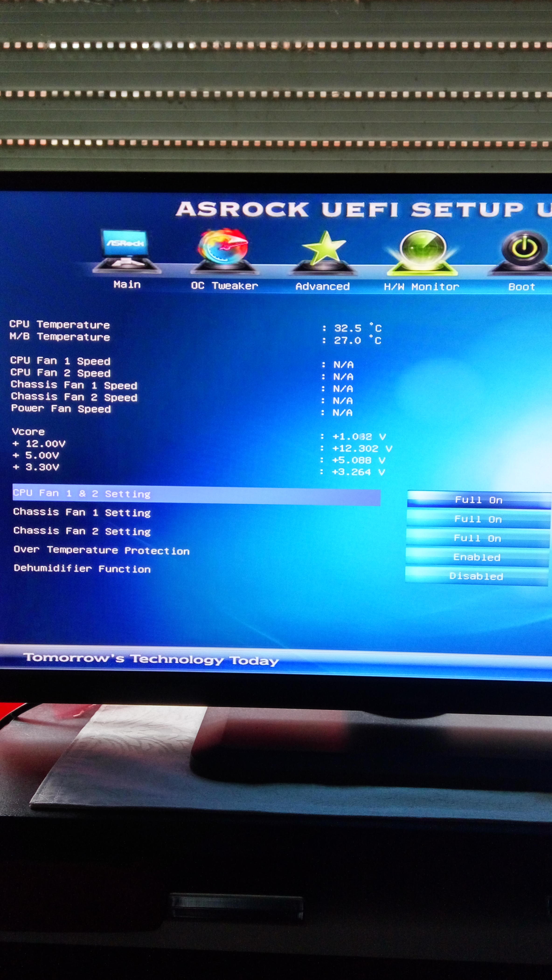Select the Over Temperature Protection label
The width and height of the screenshot is (552, 980).
(x=101, y=550)
